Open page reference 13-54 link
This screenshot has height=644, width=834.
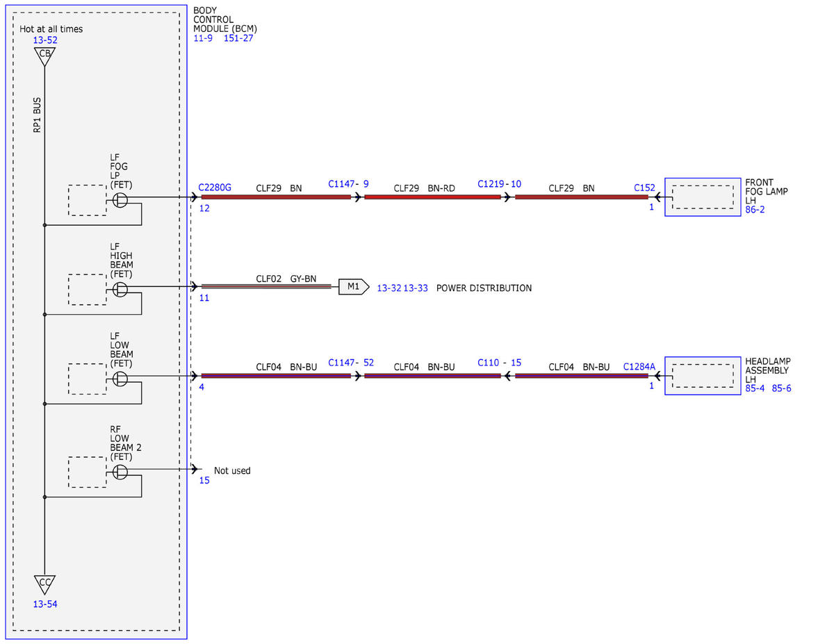click(45, 604)
